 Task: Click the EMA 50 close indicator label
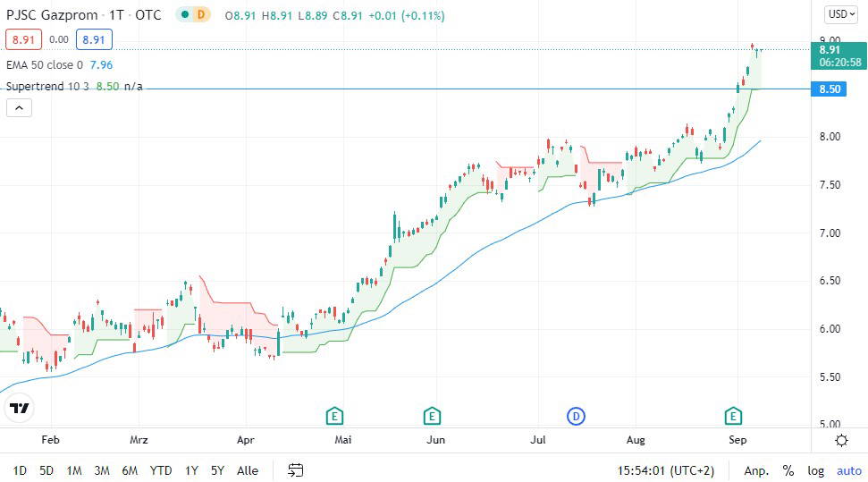(x=45, y=64)
